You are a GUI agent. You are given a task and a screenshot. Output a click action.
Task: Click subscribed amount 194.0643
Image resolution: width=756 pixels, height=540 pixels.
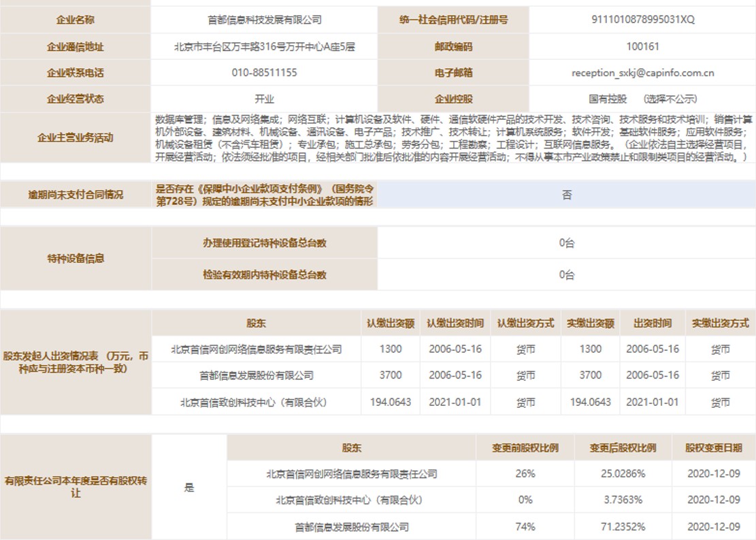[x=391, y=402]
